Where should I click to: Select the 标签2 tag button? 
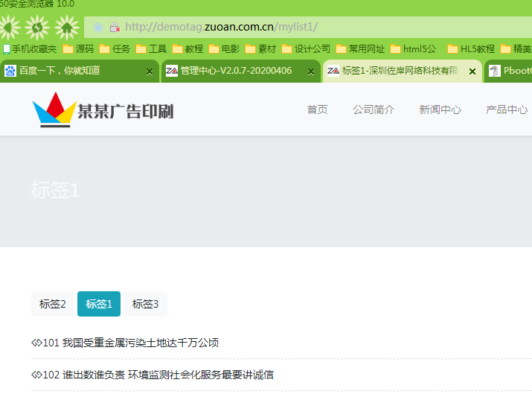click(53, 304)
